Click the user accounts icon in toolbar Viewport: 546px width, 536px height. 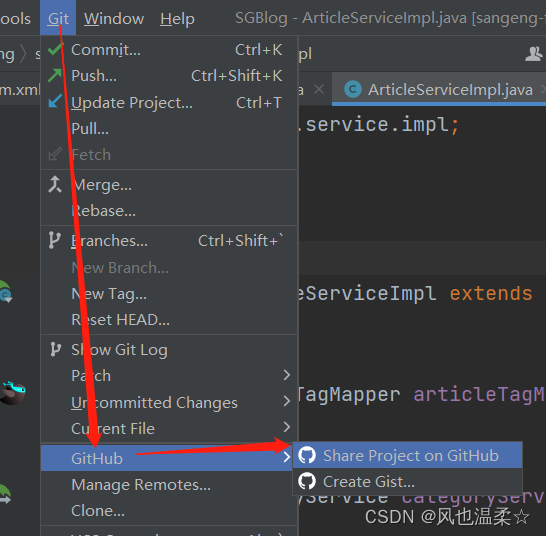point(533,54)
